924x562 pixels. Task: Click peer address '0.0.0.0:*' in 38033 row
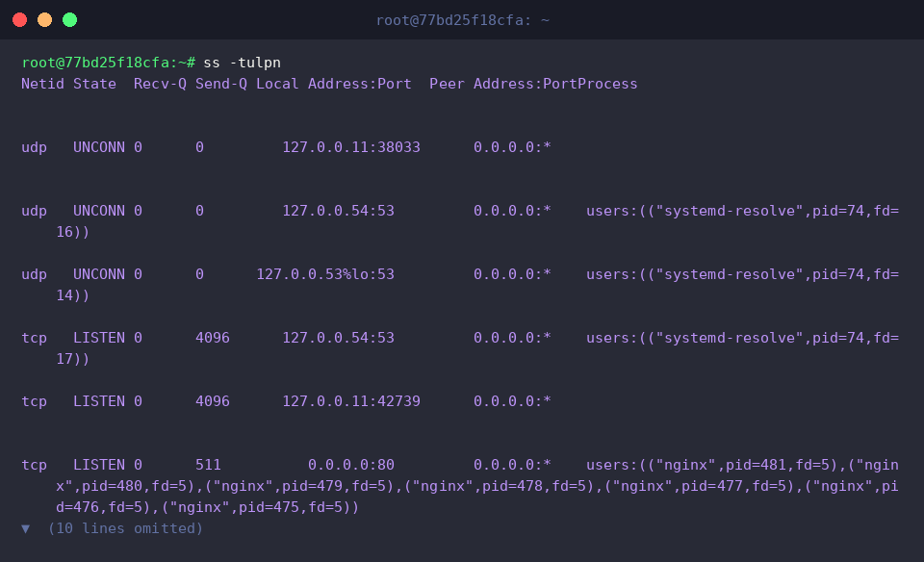(x=512, y=147)
